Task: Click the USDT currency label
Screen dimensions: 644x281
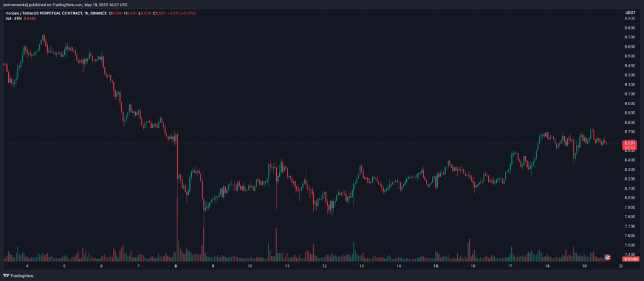Action: pos(629,13)
